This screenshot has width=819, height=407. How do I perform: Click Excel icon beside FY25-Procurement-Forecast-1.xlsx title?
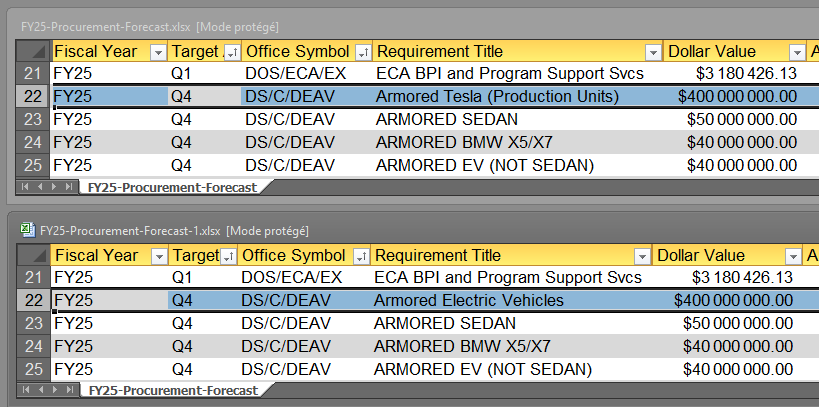[x=28, y=231]
